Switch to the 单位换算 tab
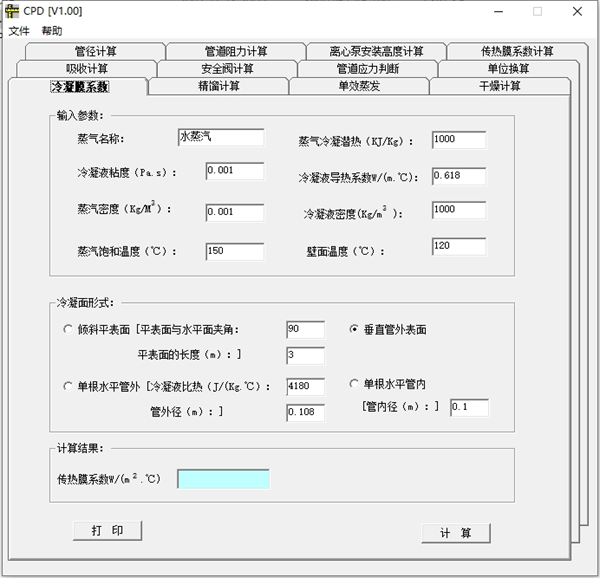 coord(508,68)
